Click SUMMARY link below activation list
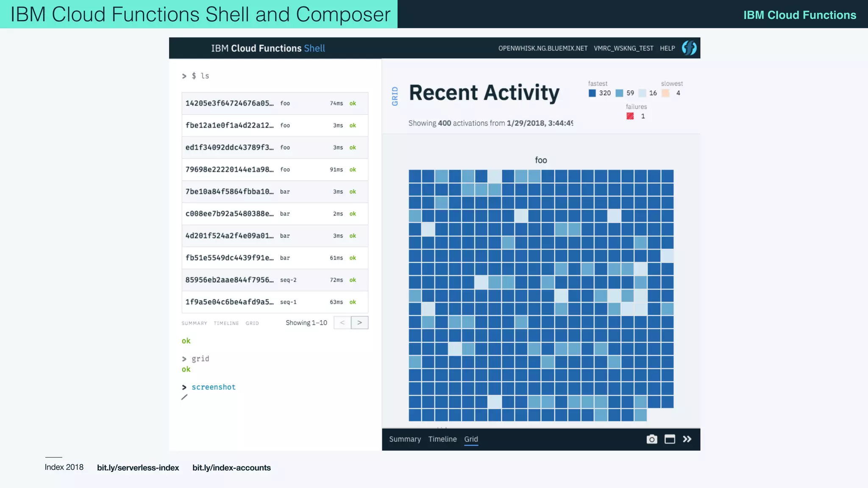Screen dimensions: 868x488 point(194,323)
